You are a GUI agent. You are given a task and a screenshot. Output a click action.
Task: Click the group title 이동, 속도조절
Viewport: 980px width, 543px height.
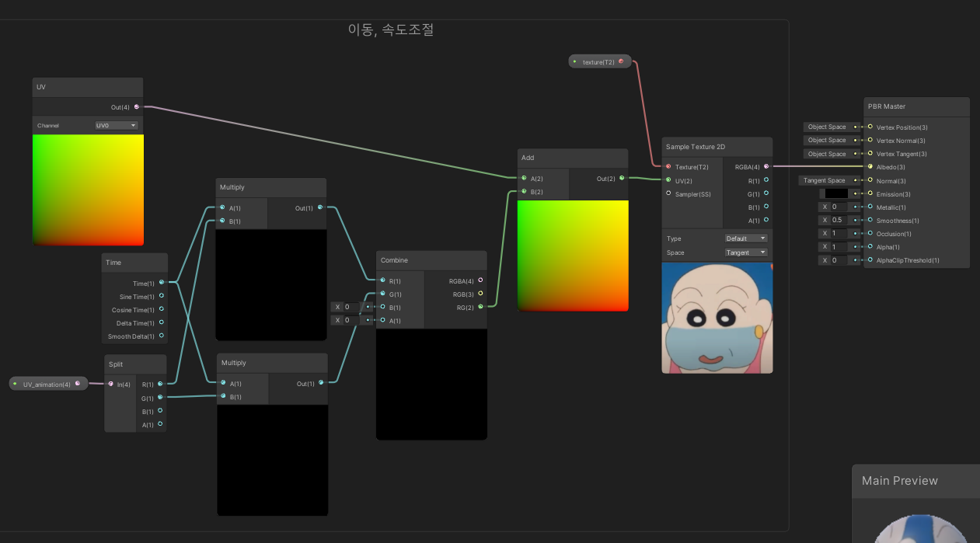point(391,30)
